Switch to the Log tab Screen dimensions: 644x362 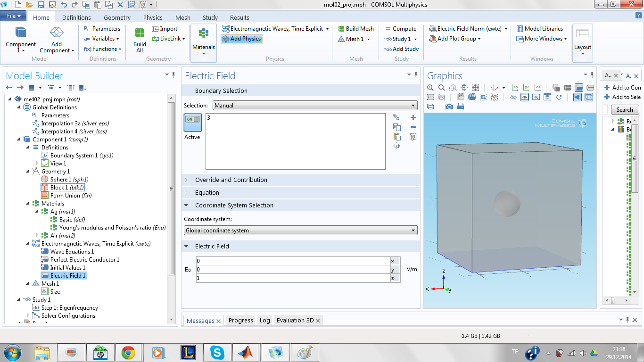pos(265,321)
